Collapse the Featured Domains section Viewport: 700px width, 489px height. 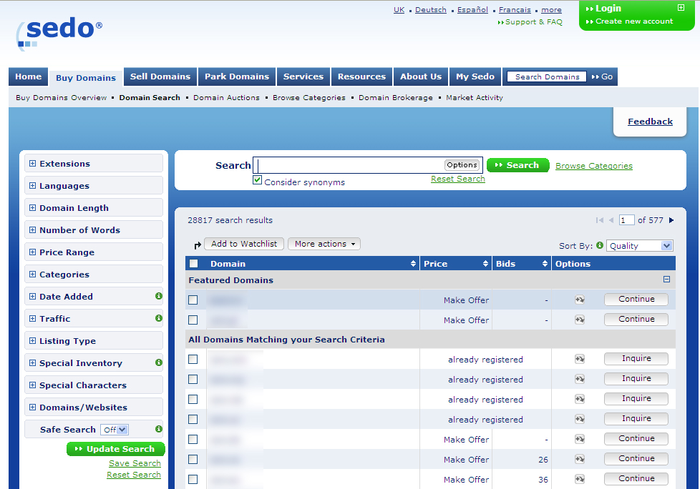[667, 280]
